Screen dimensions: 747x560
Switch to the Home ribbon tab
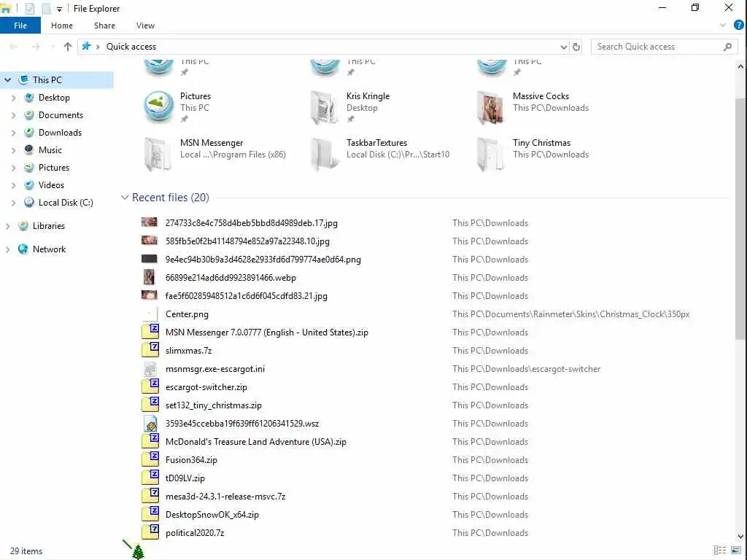click(x=62, y=26)
